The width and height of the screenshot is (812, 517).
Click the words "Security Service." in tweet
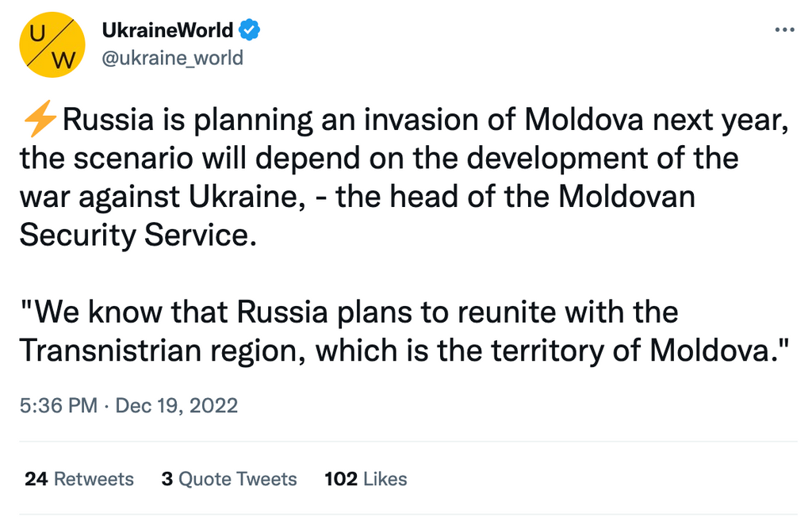pyautogui.click(x=139, y=234)
